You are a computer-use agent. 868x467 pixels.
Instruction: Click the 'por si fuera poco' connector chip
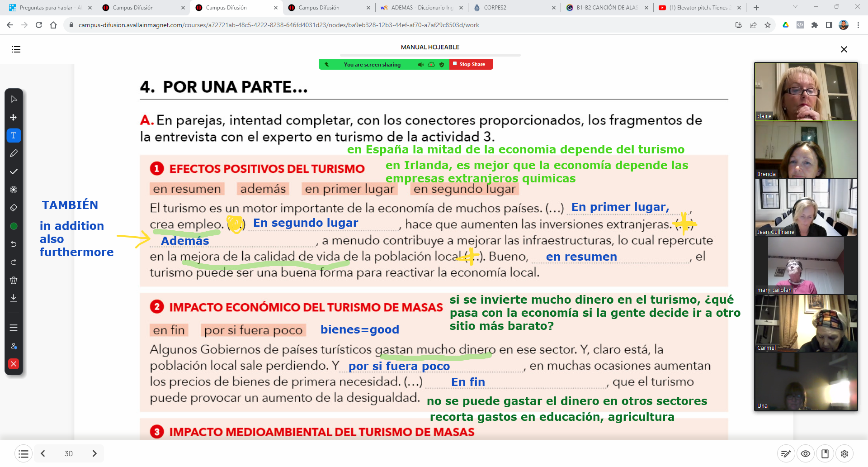pyautogui.click(x=253, y=330)
